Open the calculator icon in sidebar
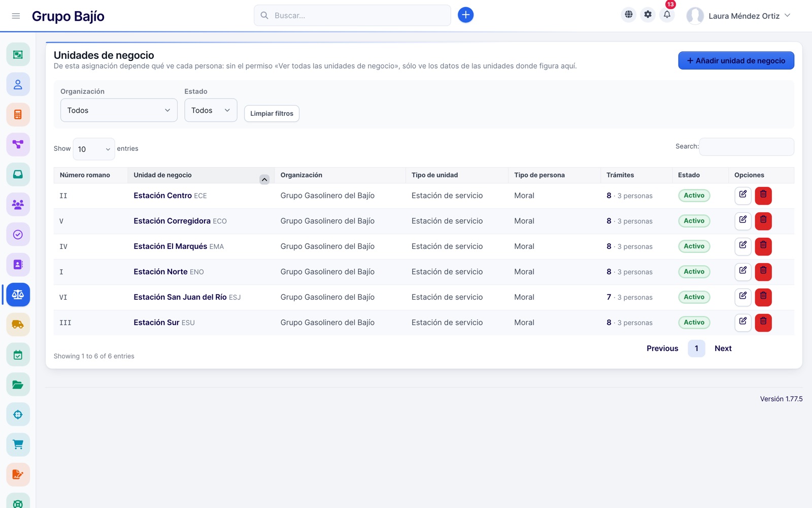This screenshot has height=508, width=812. pos(18,114)
